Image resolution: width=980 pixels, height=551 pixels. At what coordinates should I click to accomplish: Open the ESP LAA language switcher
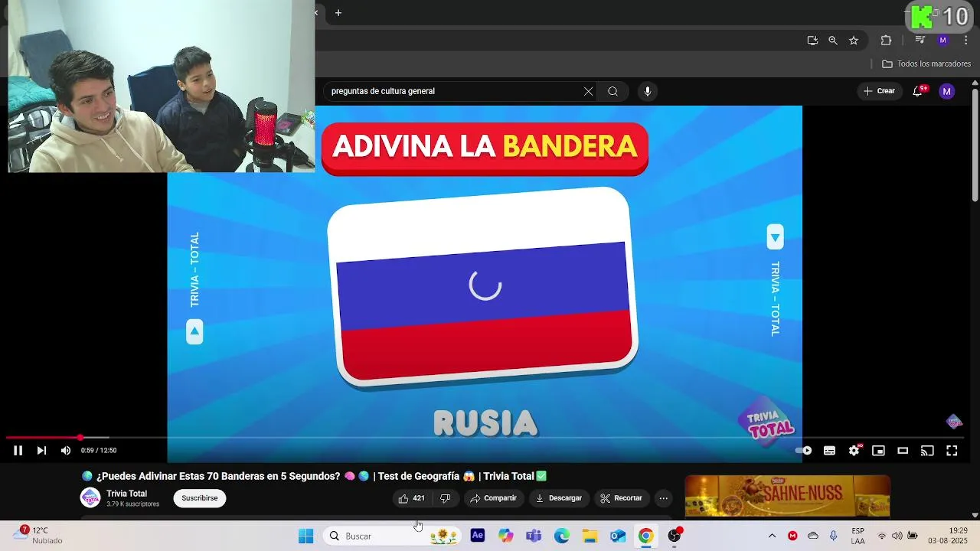(858, 536)
